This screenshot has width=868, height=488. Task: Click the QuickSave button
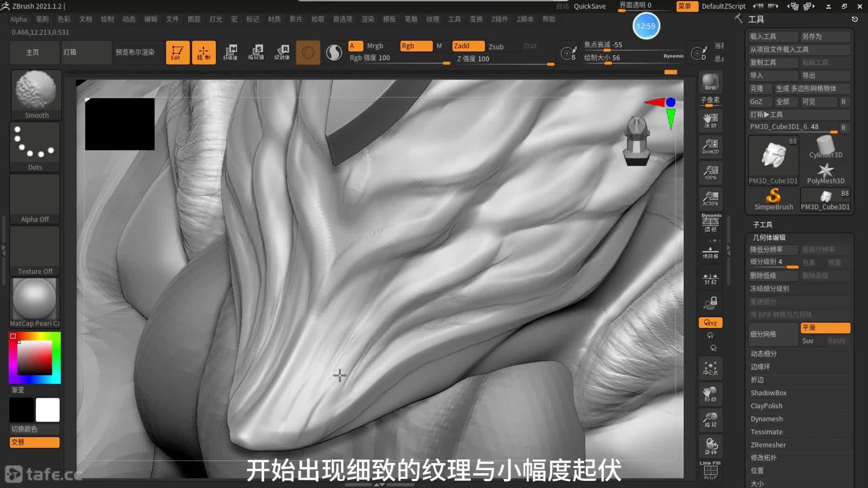[x=590, y=6]
